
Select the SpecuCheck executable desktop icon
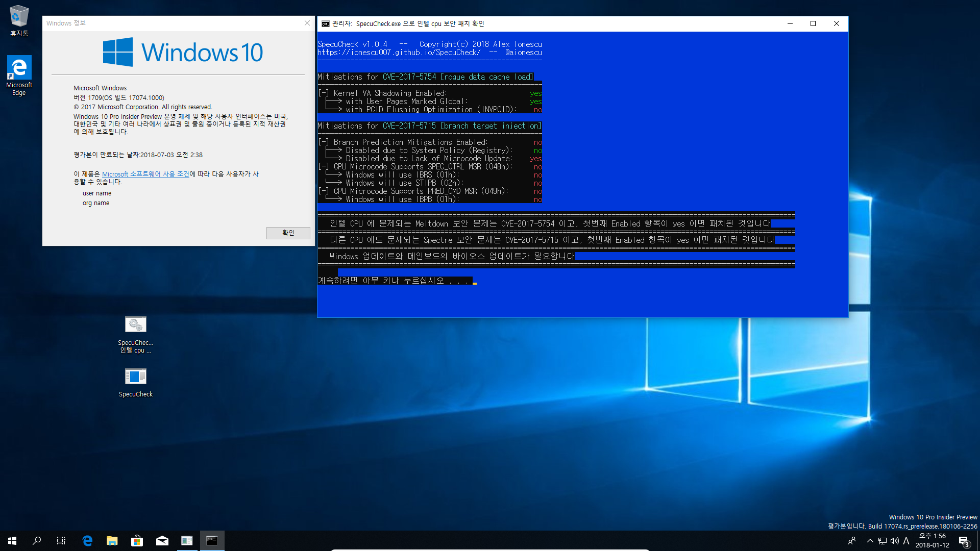[x=135, y=382]
